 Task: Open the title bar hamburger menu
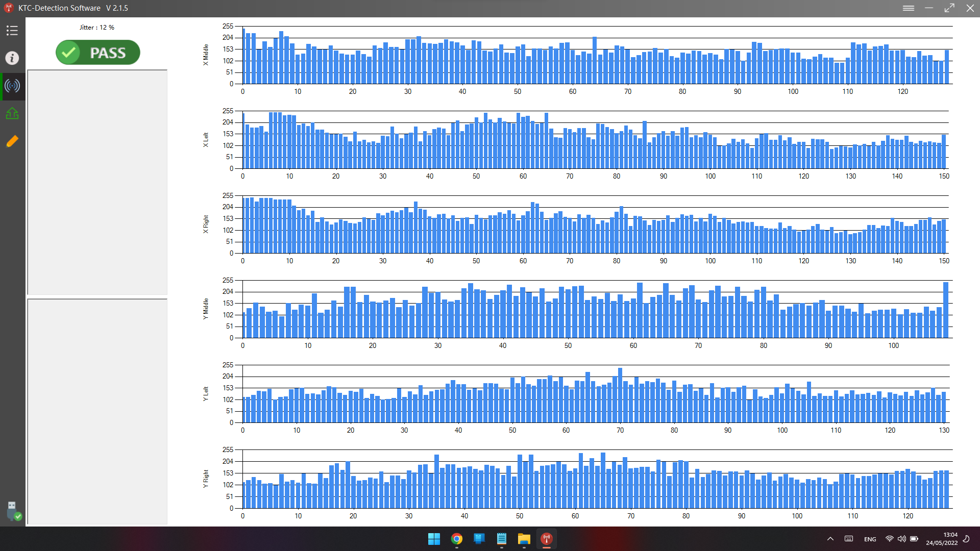click(908, 8)
